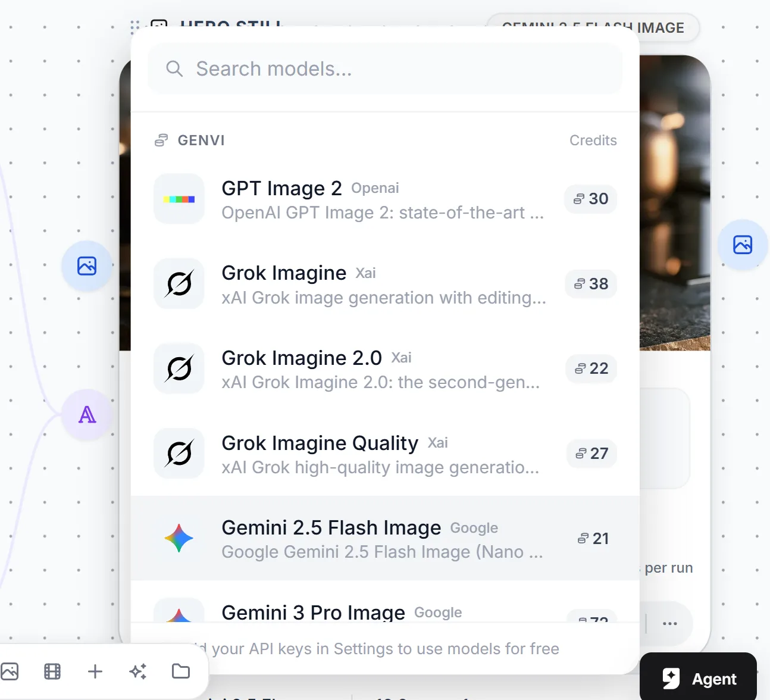The width and height of the screenshot is (770, 700).
Task: Select Grok Imagine model row
Action: coord(385,284)
